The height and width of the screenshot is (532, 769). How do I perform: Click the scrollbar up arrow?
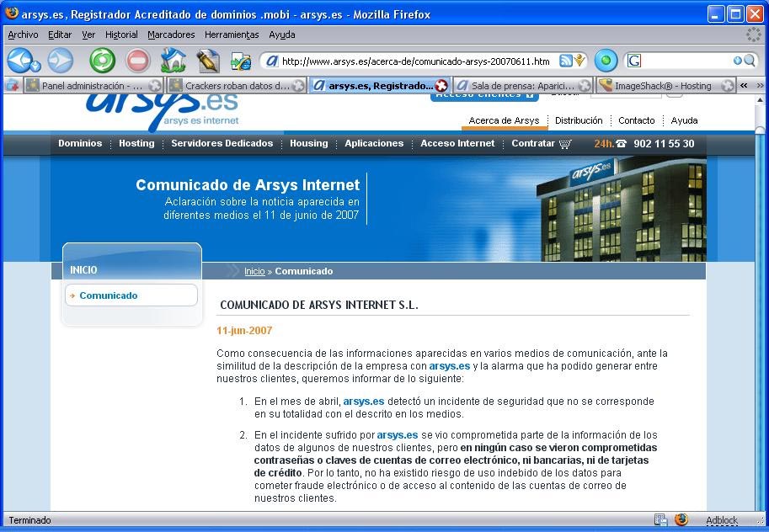[761, 99]
